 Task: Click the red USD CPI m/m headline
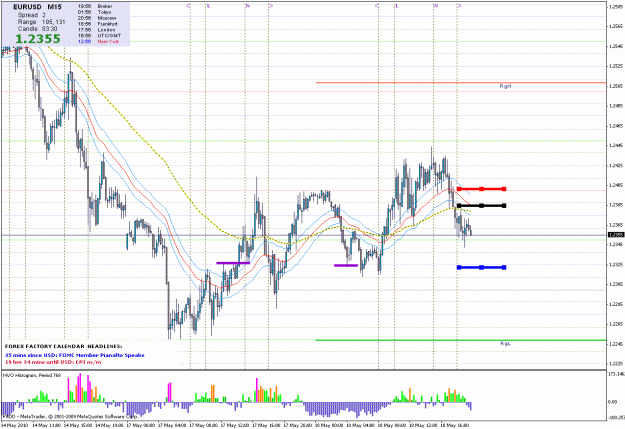(53, 362)
